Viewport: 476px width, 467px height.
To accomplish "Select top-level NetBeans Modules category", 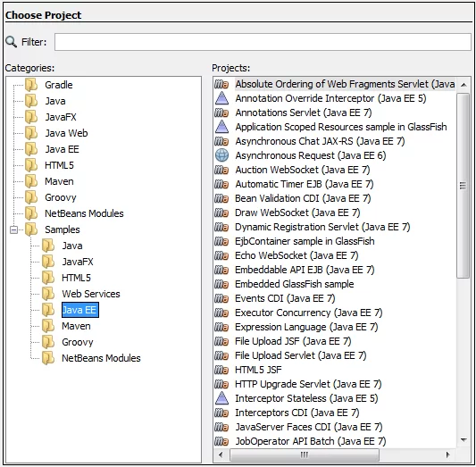I will tap(84, 213).
